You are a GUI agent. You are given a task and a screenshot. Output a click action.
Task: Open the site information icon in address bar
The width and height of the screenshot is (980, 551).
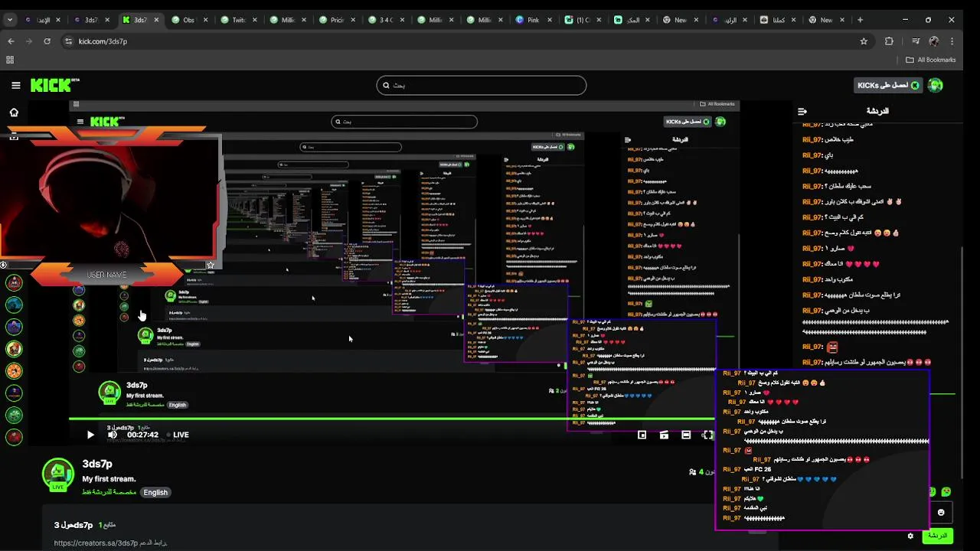(68, 41)
